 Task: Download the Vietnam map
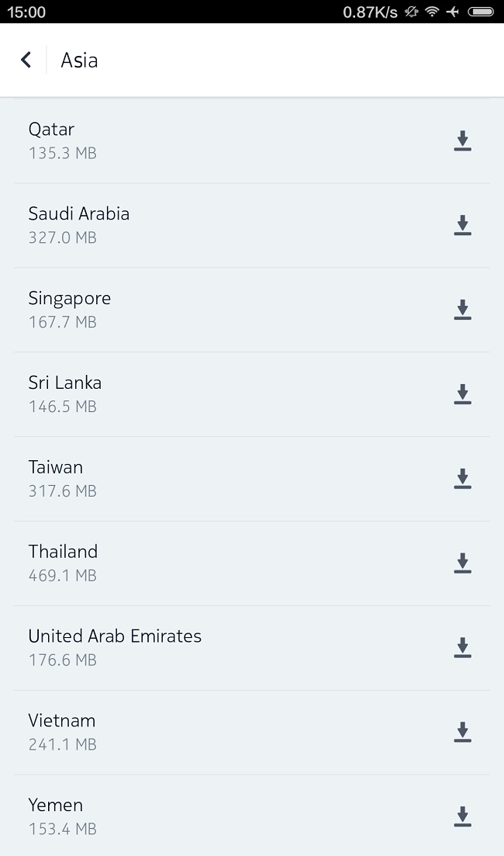[462, 733]
